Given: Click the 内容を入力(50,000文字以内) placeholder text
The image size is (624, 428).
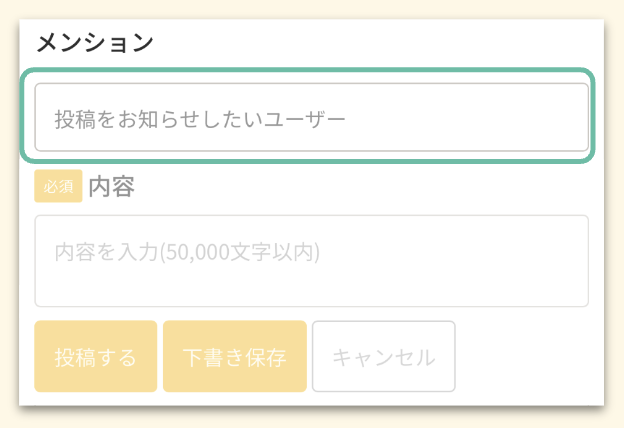Looking at the screenshot, I should (x=187, y=250).
